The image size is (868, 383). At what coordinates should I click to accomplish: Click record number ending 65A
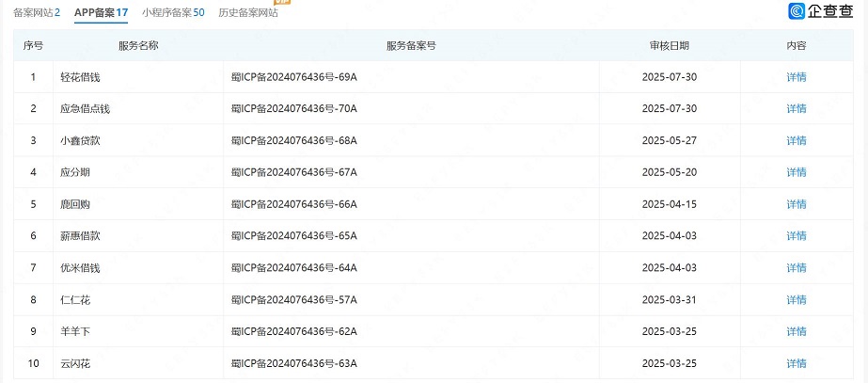click(x=294, y=236)
